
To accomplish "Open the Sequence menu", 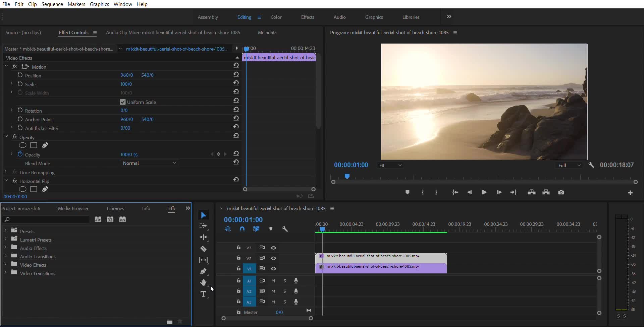I will [52, 4].
